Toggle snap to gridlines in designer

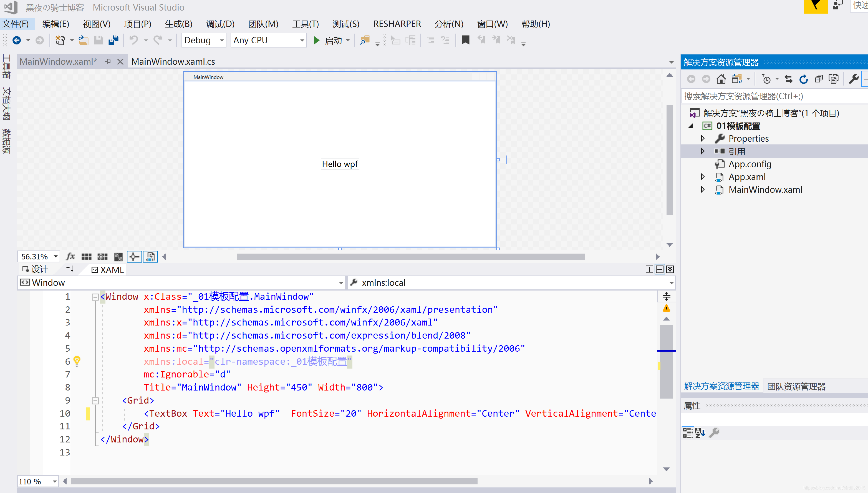pos(102,257)
